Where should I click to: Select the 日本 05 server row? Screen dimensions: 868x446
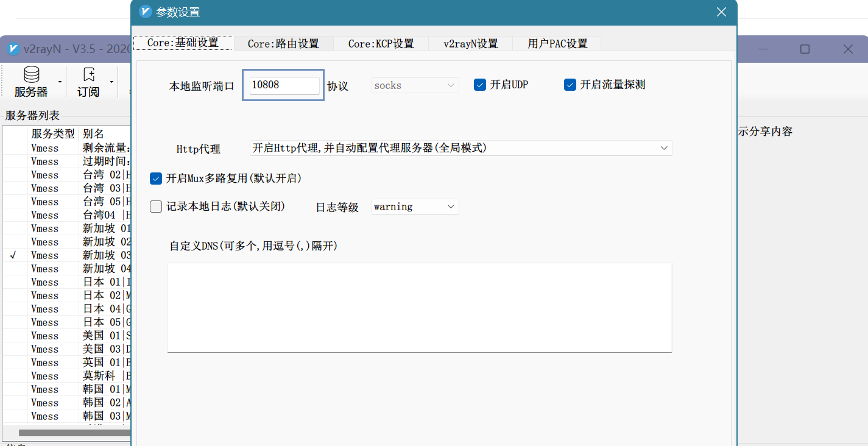pyautogui.click(x=67, y=322)
